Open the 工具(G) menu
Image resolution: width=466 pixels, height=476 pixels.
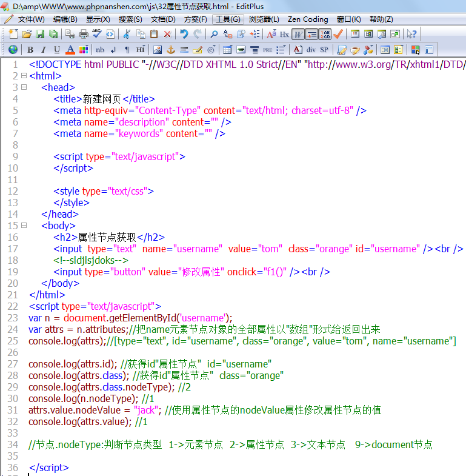coord(228,19)
